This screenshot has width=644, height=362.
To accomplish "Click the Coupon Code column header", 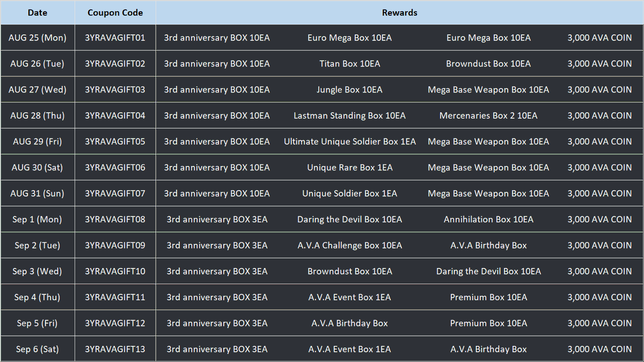I will click(x=115, y=12).
